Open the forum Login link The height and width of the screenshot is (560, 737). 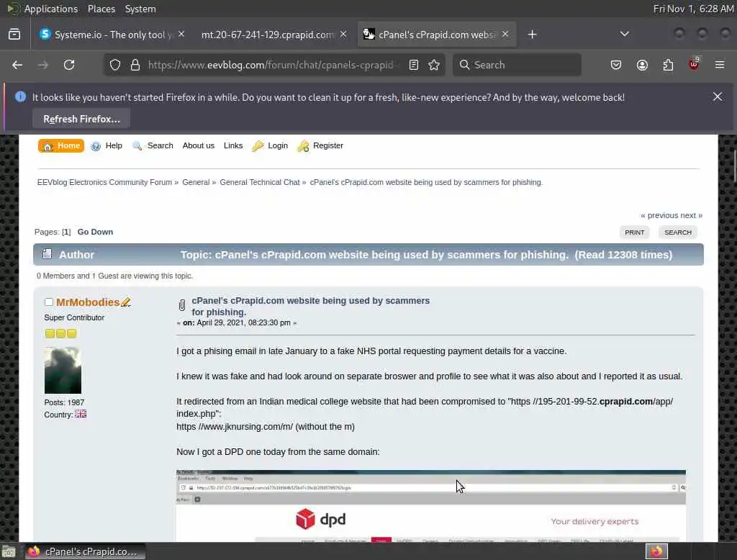(278, 146)
